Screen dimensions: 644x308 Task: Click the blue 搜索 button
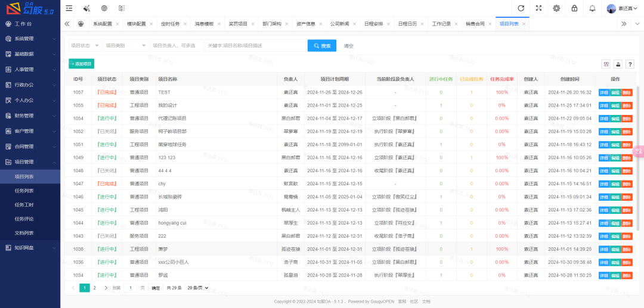click(322, 46)
